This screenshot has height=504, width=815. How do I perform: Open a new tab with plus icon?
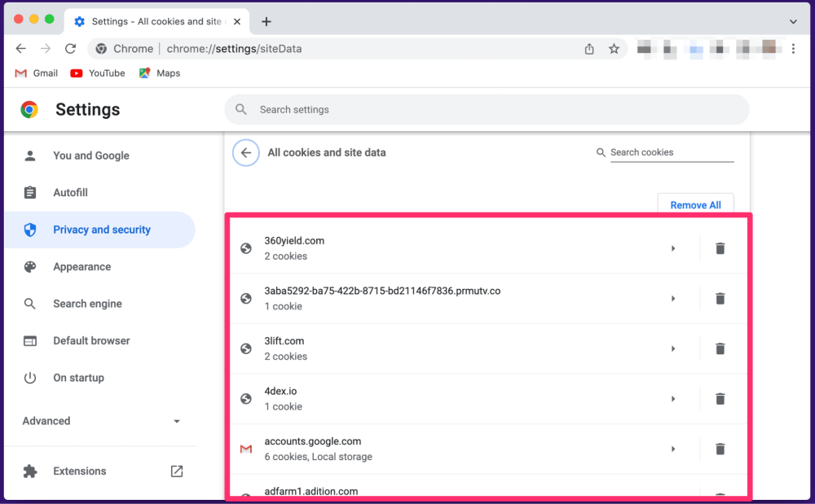[x=267, y=21]
